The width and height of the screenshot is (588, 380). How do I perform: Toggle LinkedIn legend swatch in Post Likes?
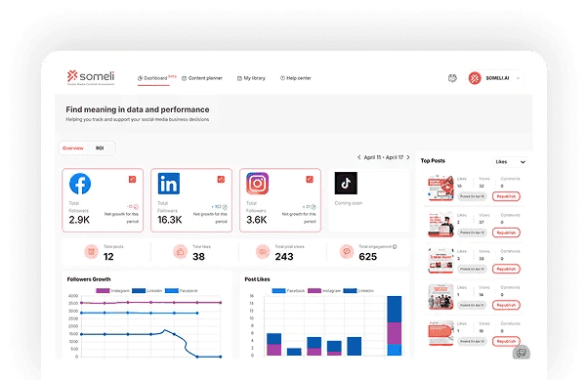pos(350,291)
